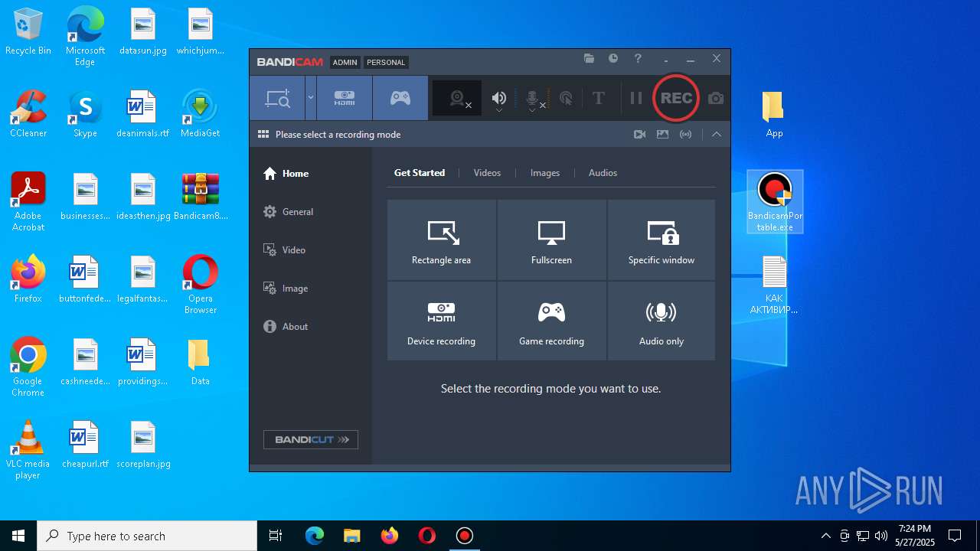This screenshot has height=551, width=980.
Task: Toggle the microphone recording
Action: (x=533, y=98)
